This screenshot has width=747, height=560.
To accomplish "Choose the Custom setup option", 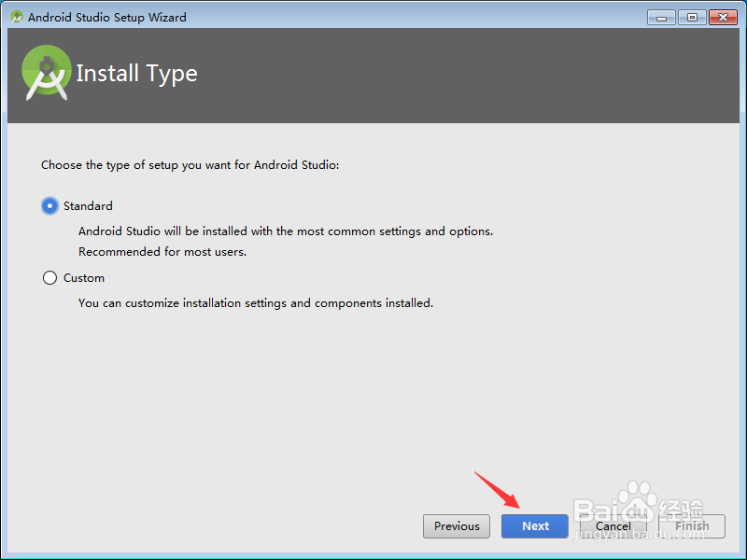I will coord(49,277).
